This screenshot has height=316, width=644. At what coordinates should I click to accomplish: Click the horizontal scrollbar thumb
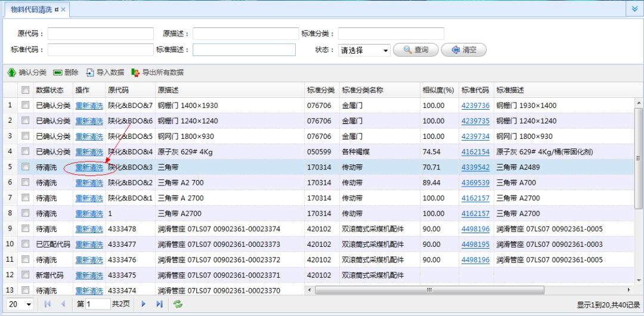click(x=429, y=290)
